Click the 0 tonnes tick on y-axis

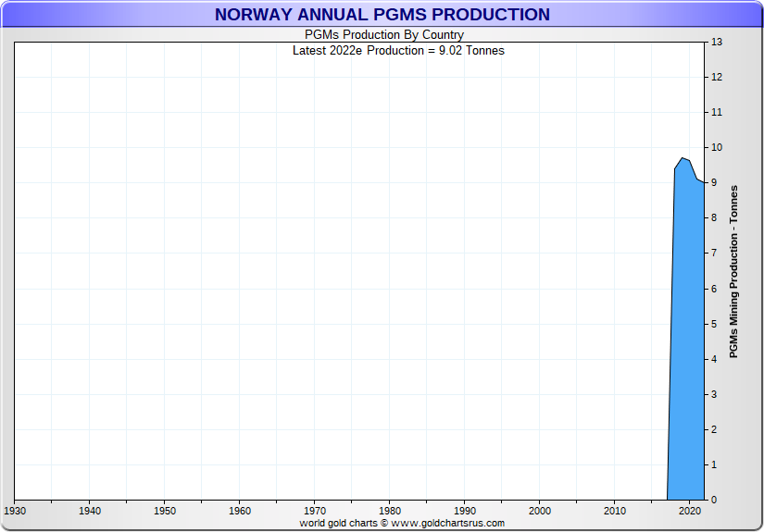714,500
